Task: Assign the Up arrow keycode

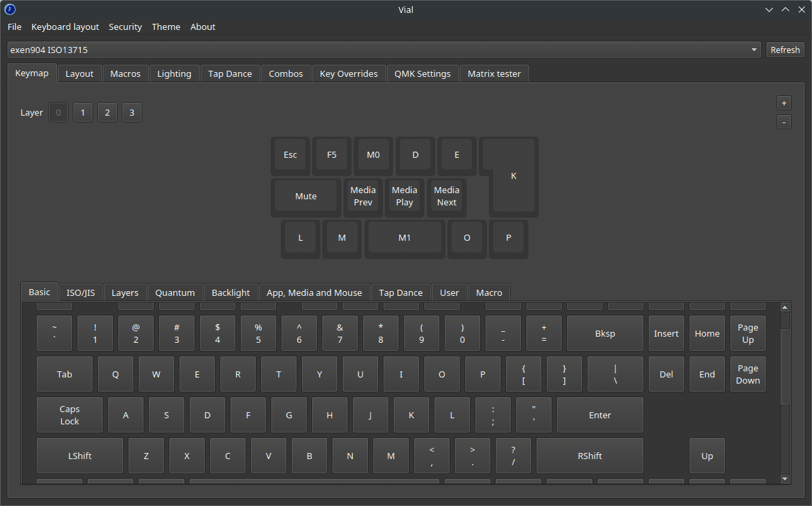Action: [x=707, y=456]
